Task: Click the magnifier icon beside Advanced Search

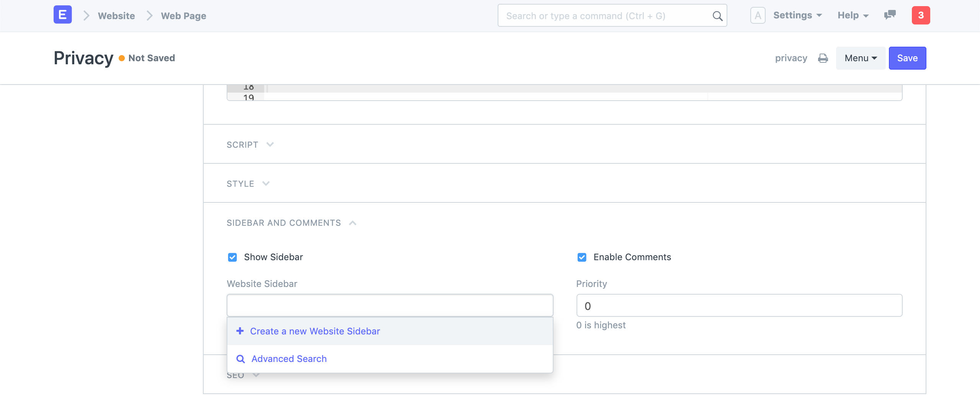Action: coord(240,359)
